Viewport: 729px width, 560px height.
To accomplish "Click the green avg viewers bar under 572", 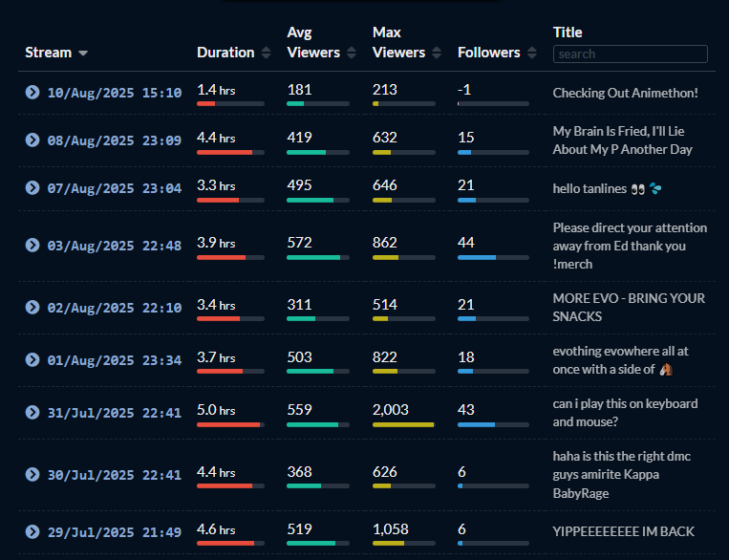I will [x=313, y=257].
